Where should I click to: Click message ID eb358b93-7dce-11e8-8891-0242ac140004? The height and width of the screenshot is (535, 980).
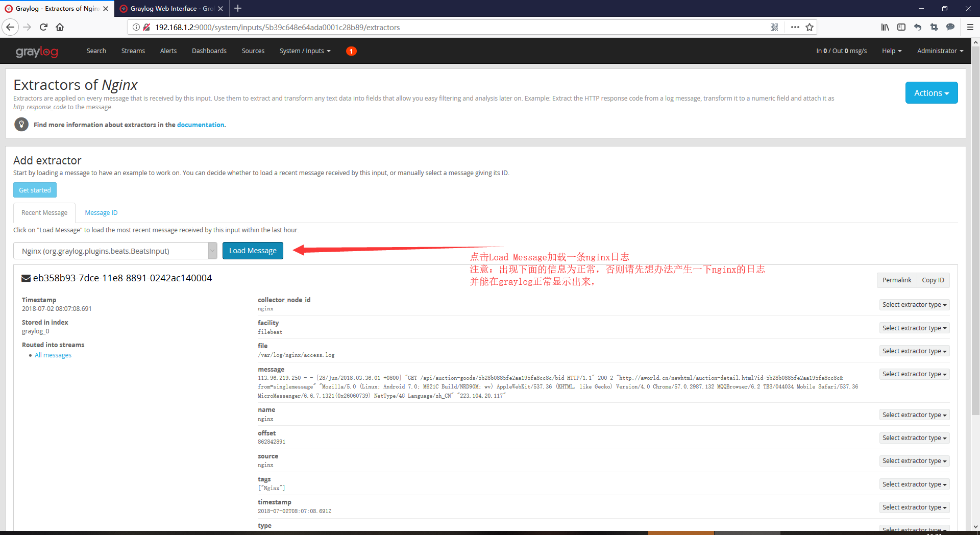pyautogui.click(x=122, y=278)
